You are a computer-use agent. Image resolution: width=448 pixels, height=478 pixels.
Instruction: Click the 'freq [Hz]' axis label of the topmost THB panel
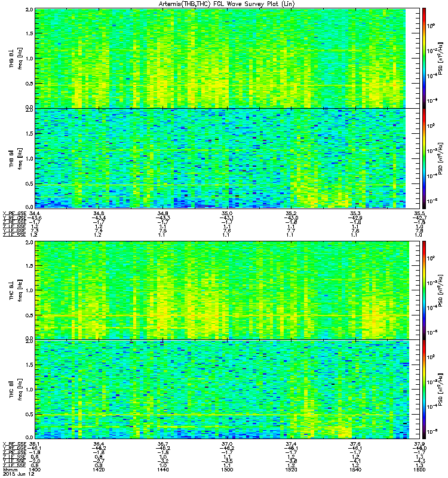pyautogui.click(x=20, y=59)
